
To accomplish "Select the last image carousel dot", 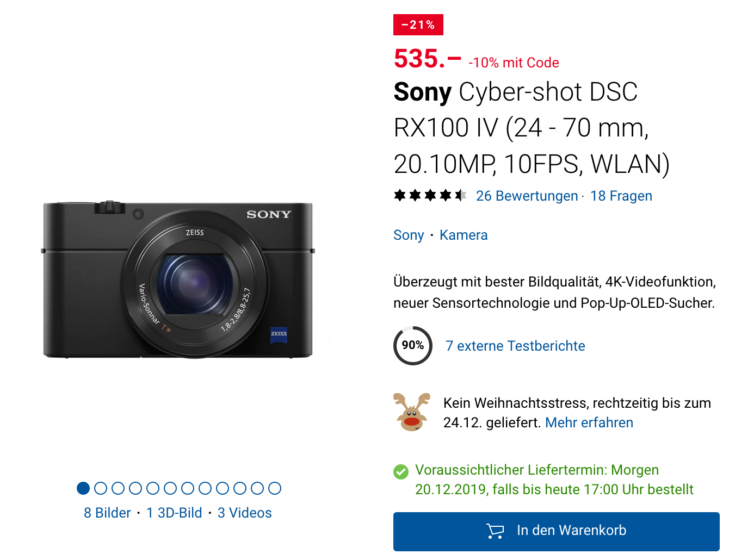I will [x=275, y=488].
